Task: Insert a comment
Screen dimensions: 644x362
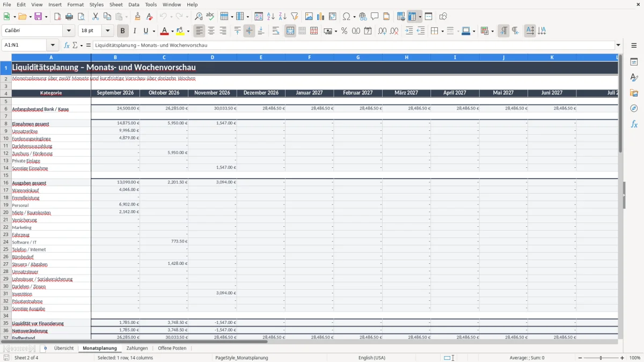Action: pyautogui.click(x=375, y=17)
